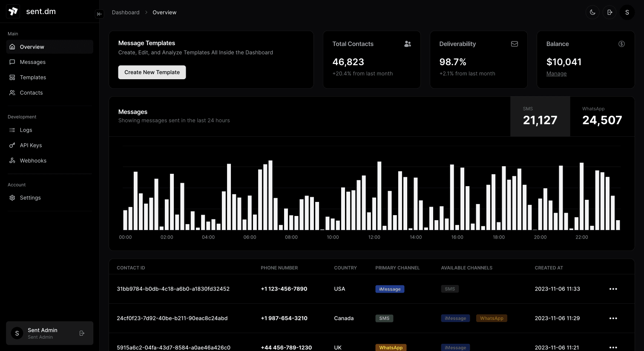Viewport: 644px width, 351px height.
Task: Open Webhooks from the sidebar
Action: point(12,161)
